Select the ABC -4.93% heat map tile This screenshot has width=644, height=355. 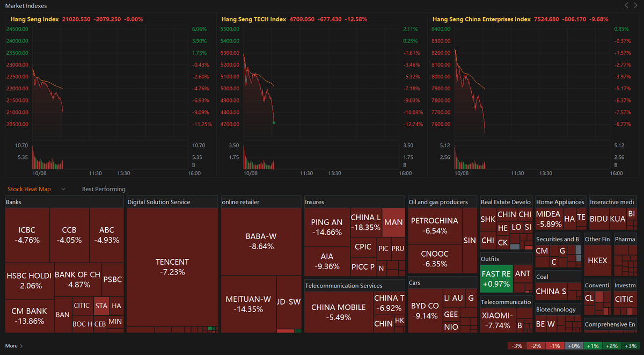coord(107,235)
